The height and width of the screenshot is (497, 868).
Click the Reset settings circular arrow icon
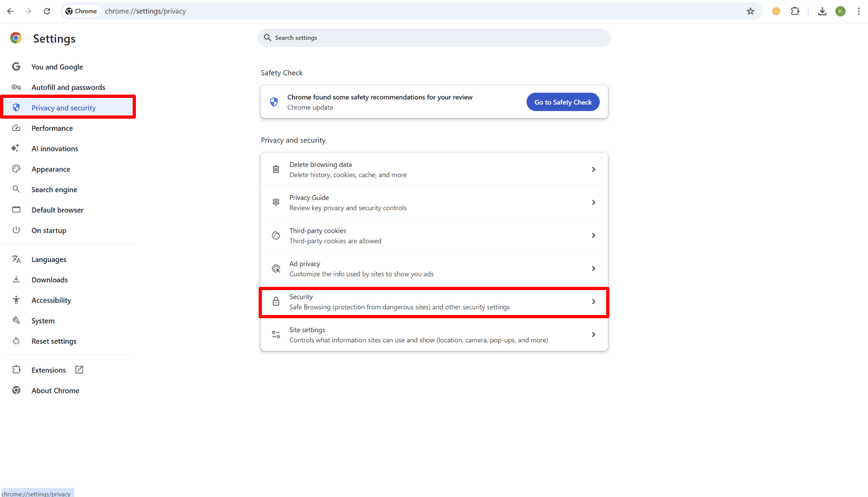pos(16,341)
